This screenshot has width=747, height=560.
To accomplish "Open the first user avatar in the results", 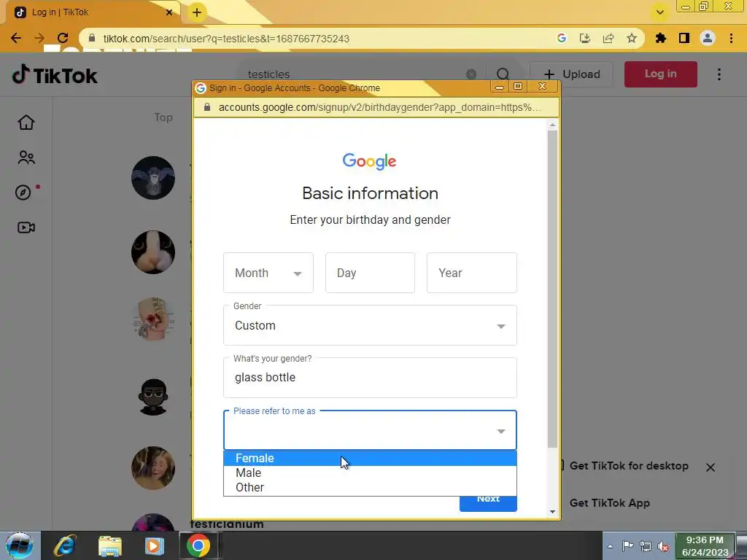I will (x=153, y=178).
